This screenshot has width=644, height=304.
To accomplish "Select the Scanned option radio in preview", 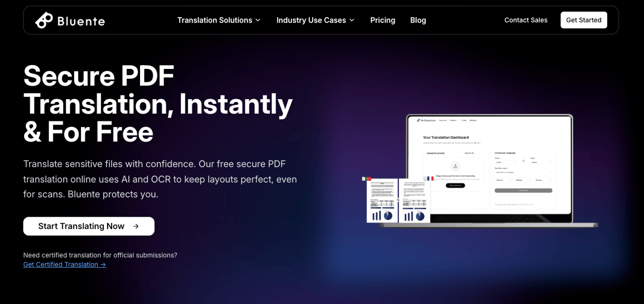I will tap(510, 180).
